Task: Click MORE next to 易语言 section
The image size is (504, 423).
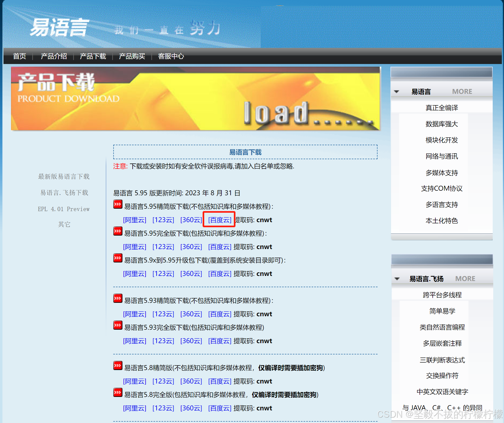Action: pos(462,92)
